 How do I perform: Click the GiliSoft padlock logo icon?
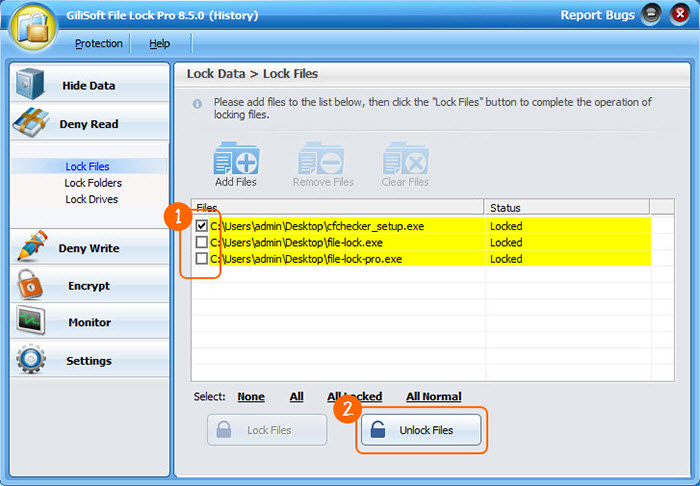34,28
